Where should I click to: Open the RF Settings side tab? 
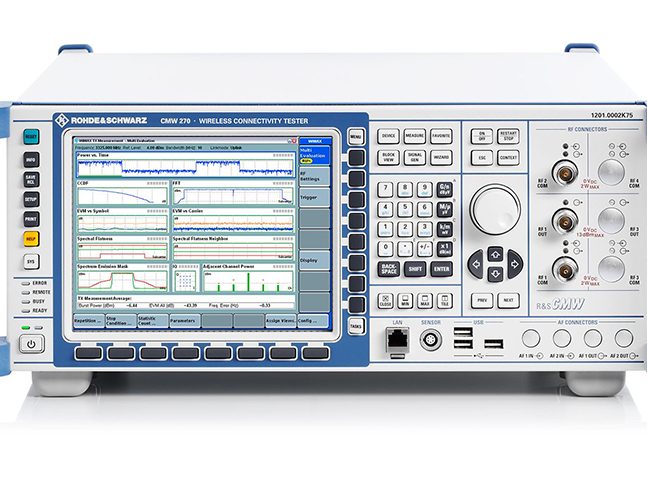click(x=317, y=176)
